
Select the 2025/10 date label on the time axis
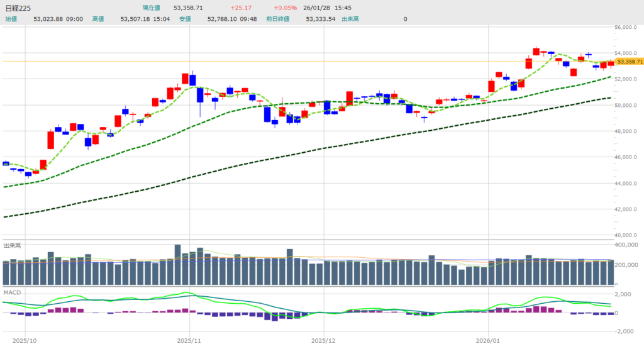25,340
